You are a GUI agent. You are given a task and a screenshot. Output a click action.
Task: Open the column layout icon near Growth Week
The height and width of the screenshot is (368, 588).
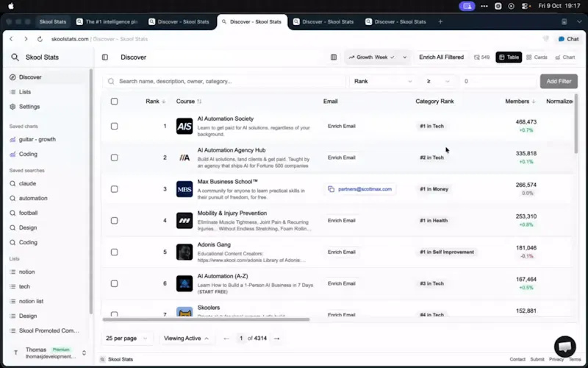click(x=334, y=57)
